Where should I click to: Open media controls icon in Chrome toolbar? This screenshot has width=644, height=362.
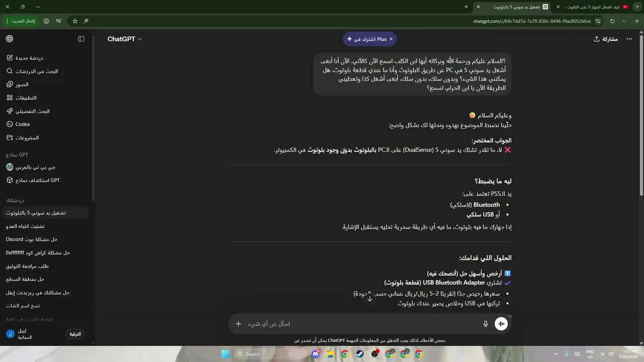(58, 21)
